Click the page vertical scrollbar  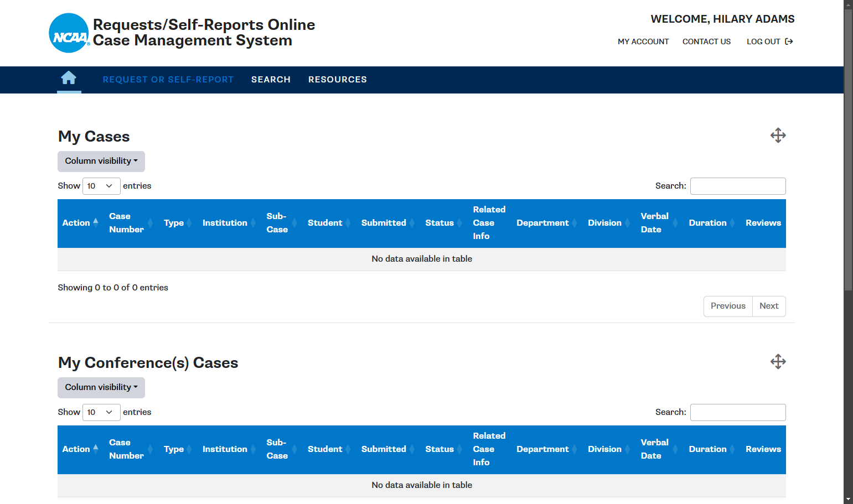[x=848, y=149]
